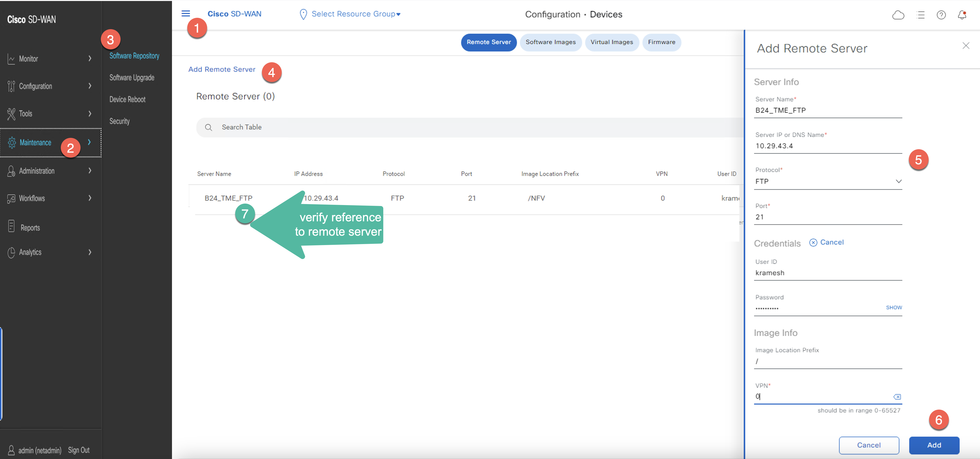The image size is (980, 459).
Task: Clear the VPN field using the erase icon
Action: [897, 397]
